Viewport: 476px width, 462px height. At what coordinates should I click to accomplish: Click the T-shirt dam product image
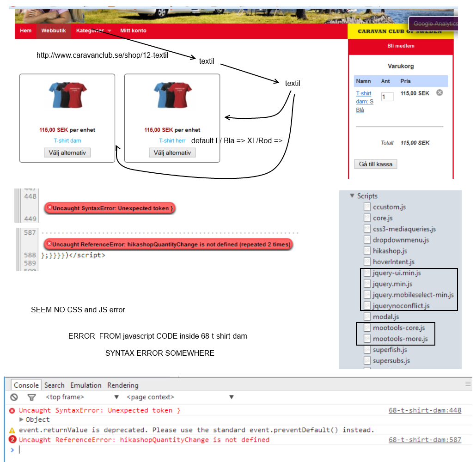pyautogui.click(x=67, y=95)
